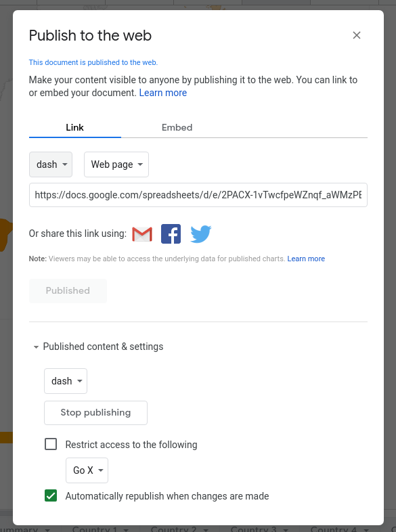
Task: Open Learn more link about publishing
Action: (x=163, y=93)
